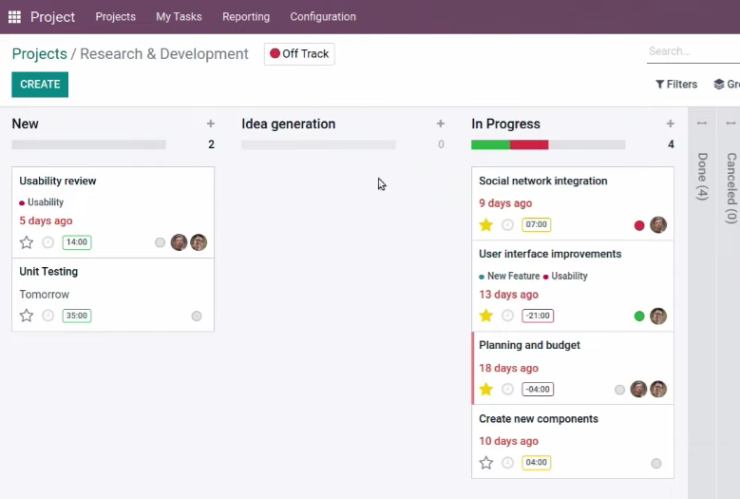This screenshot has height=499, width=740.
Task: Click the activity clock on Unit Testing
Action: tap(48, 315)
